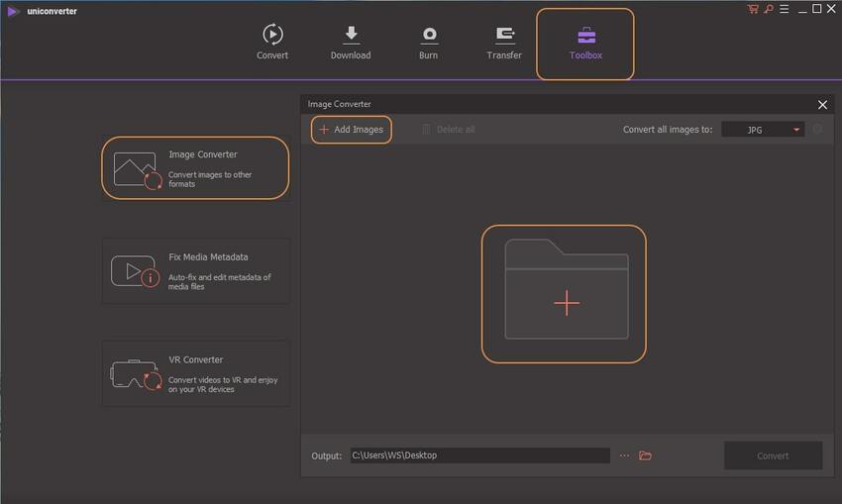
Task: Open the Convert tab
Action: click(272, 43)
